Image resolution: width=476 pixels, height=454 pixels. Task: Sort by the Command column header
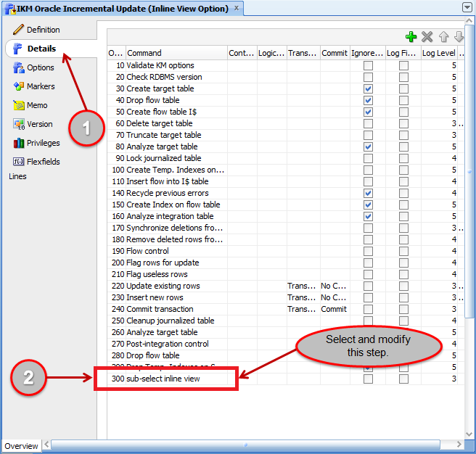[x=175, y=53]
